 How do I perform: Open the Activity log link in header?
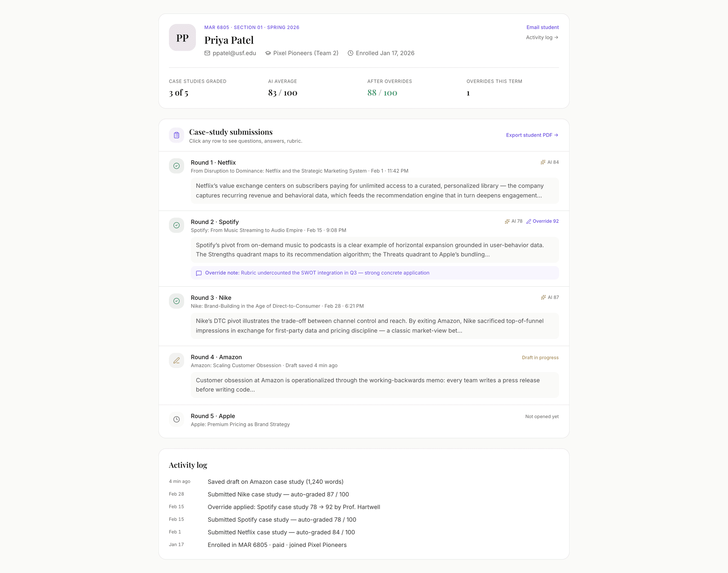(542, 37)
